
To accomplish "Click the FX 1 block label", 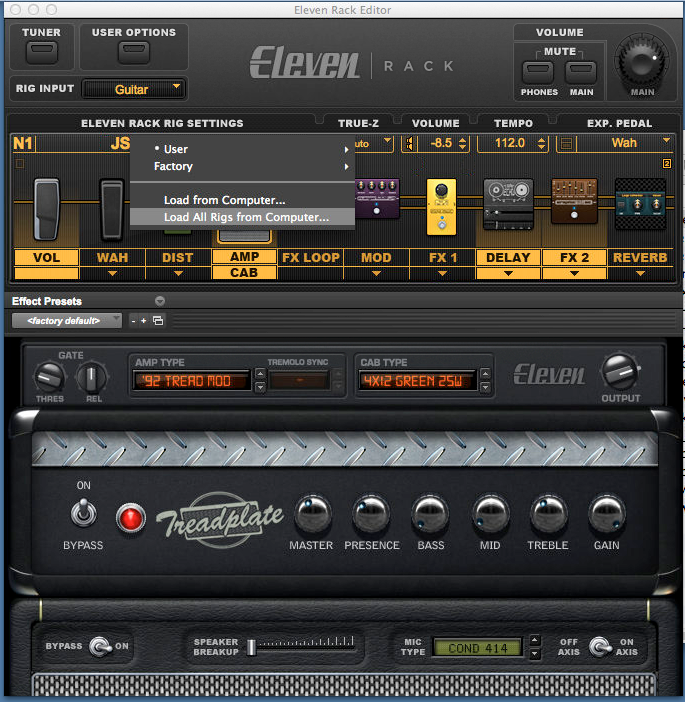I will (x=442, y=257).
